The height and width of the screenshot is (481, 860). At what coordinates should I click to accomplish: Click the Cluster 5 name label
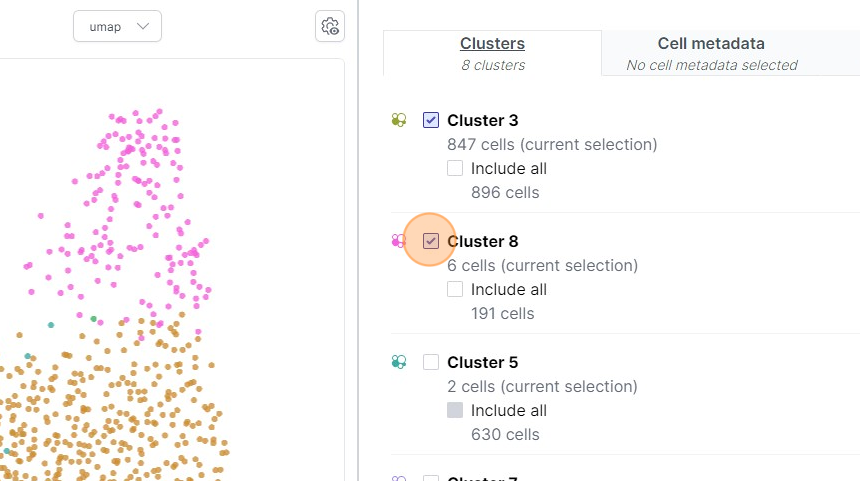pyautogui.click(x=482, y=362)
